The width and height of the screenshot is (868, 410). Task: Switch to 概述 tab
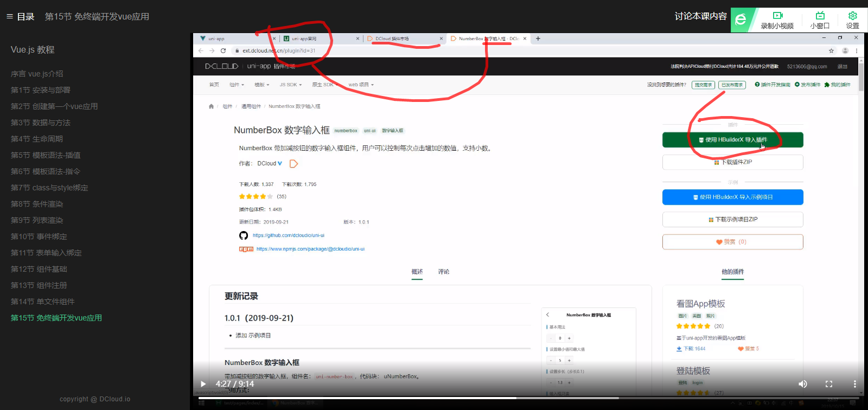tap(417, 272)
